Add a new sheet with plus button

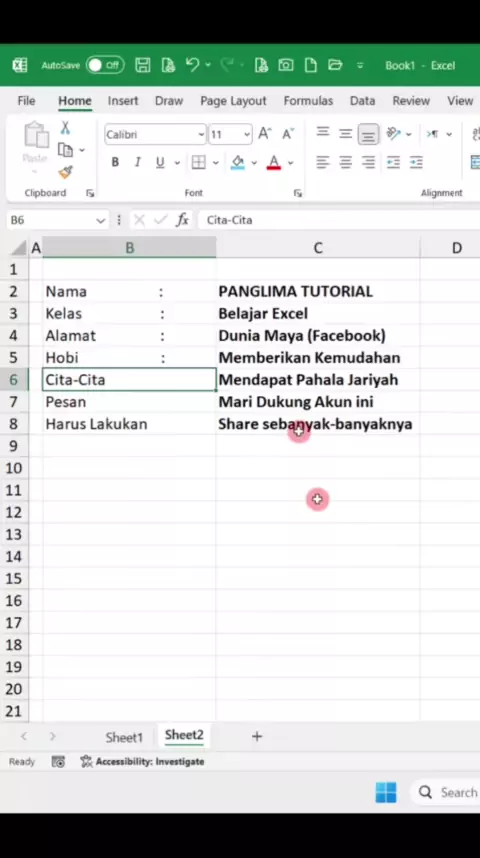coord(257,737)
